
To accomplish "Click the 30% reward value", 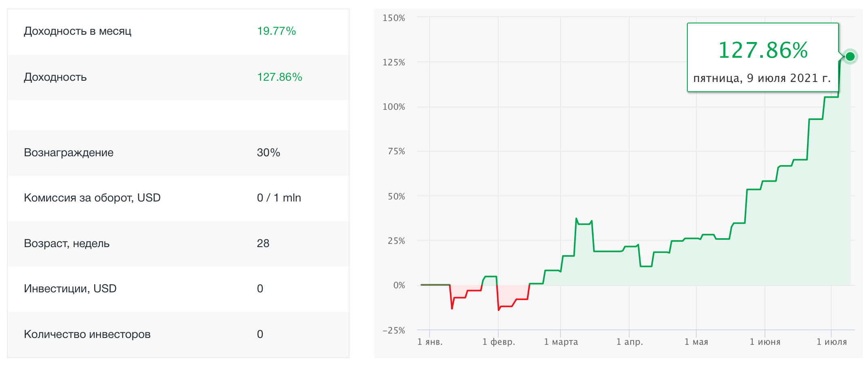I will point(268,153).
